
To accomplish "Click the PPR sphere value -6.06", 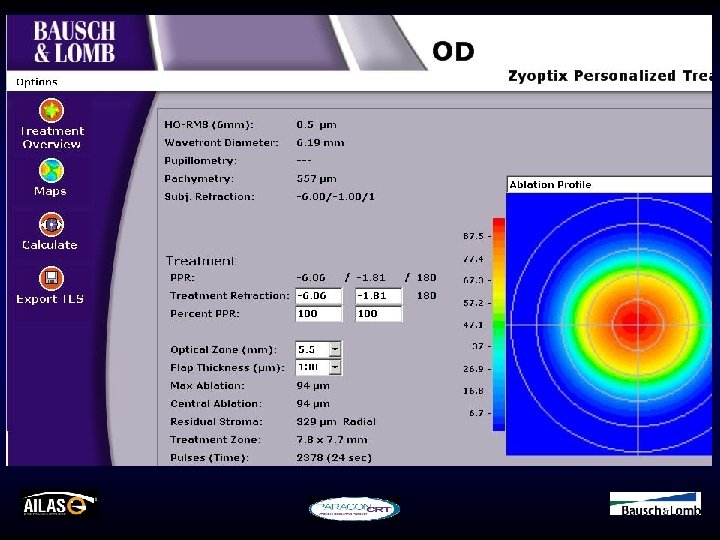I will pos(311,278).
